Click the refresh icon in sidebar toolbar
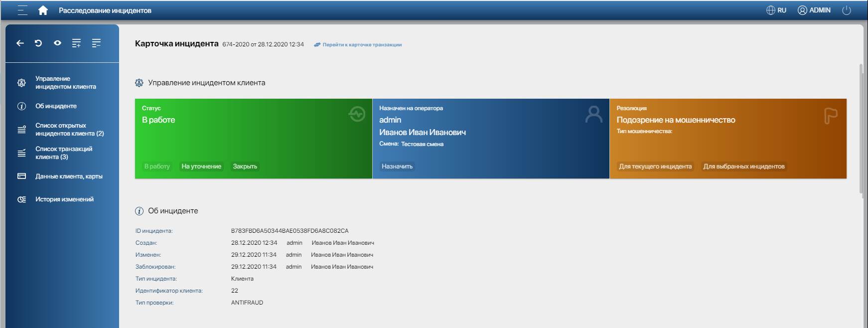868x328 pixels. pyautogui.click(x=38, y=43)
